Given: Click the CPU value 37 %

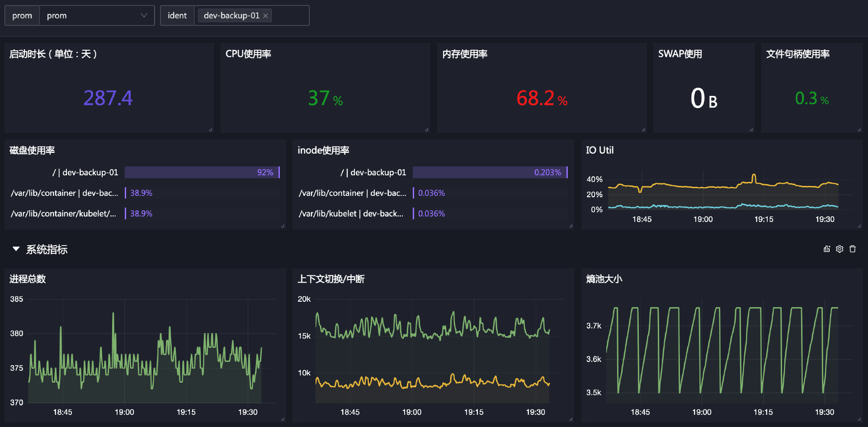Looking at the screenshot, I should tap(325, 98).
